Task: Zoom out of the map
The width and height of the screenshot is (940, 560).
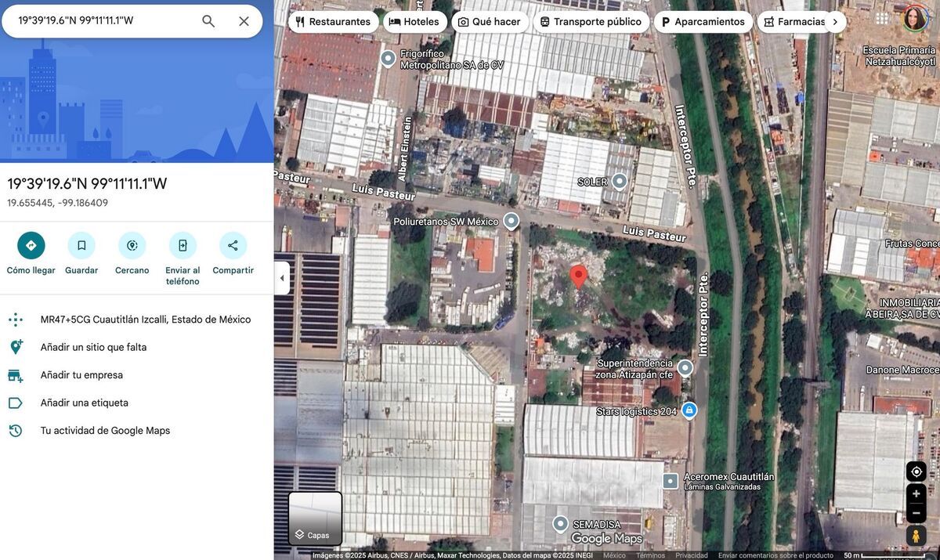Action: tap(916, 513)
